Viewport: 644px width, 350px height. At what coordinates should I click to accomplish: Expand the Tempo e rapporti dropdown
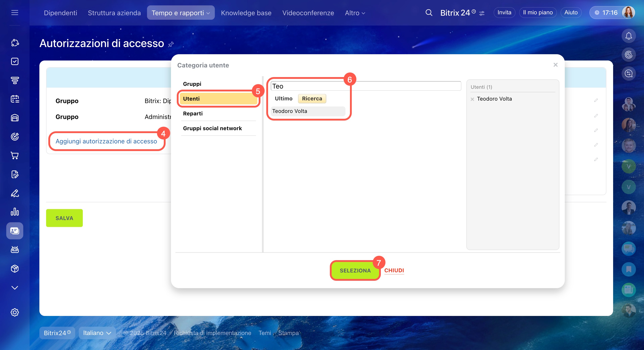pos(181,13)
